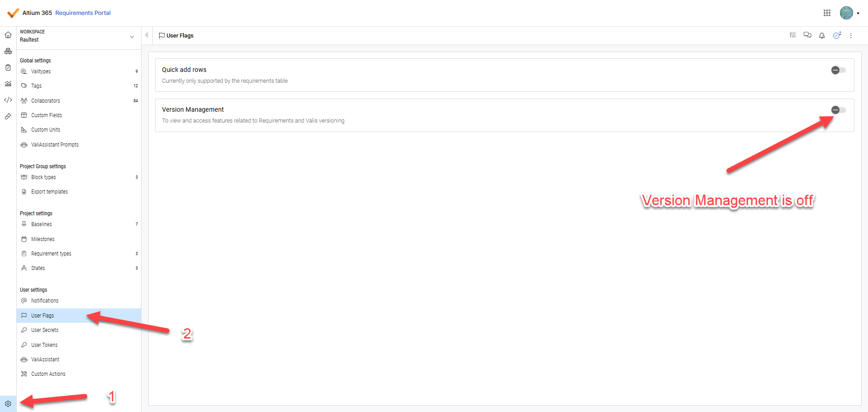Open the code scripting icon in left rail
The image size is (868, 412).
tap(8, 100)
